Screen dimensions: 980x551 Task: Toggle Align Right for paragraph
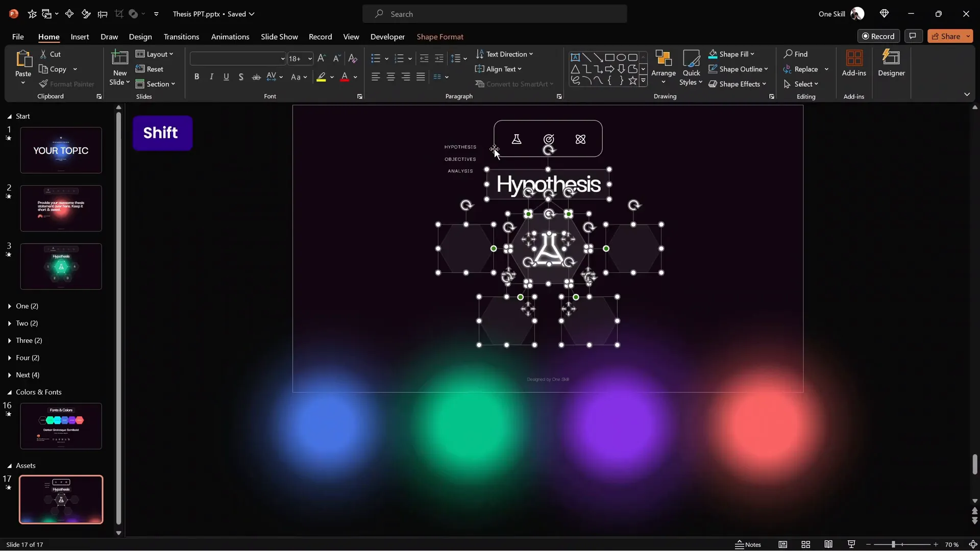406,77
